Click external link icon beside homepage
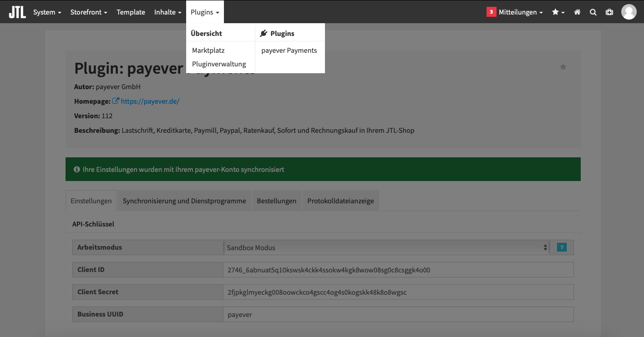 coord(116,101)
